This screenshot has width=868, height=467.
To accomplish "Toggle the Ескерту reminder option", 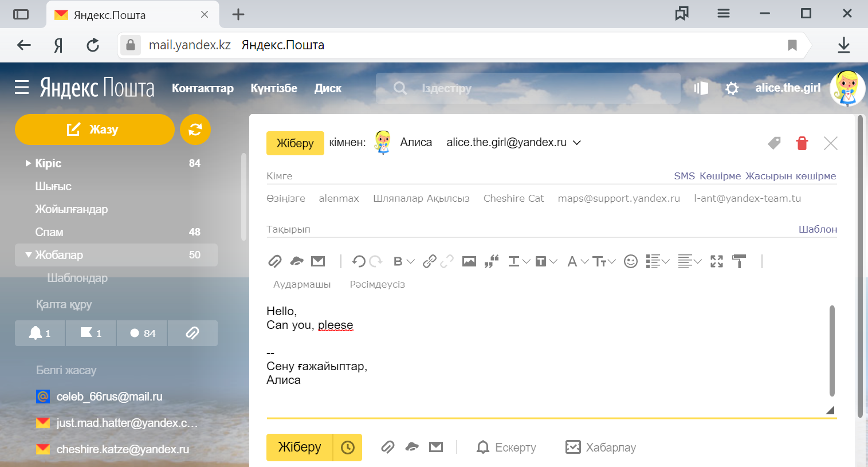I will [506, 448].
